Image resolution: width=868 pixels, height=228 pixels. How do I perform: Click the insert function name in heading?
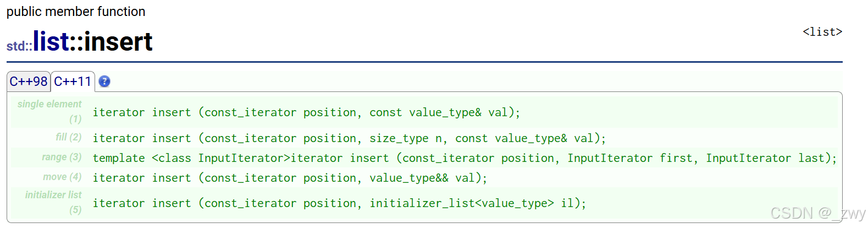pos(118,42)
